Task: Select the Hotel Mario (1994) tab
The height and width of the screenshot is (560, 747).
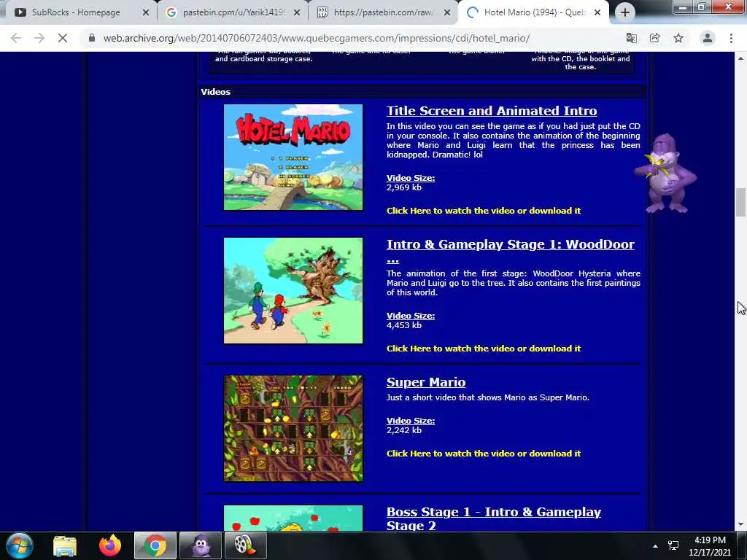Action: click(x=533, y=12)
